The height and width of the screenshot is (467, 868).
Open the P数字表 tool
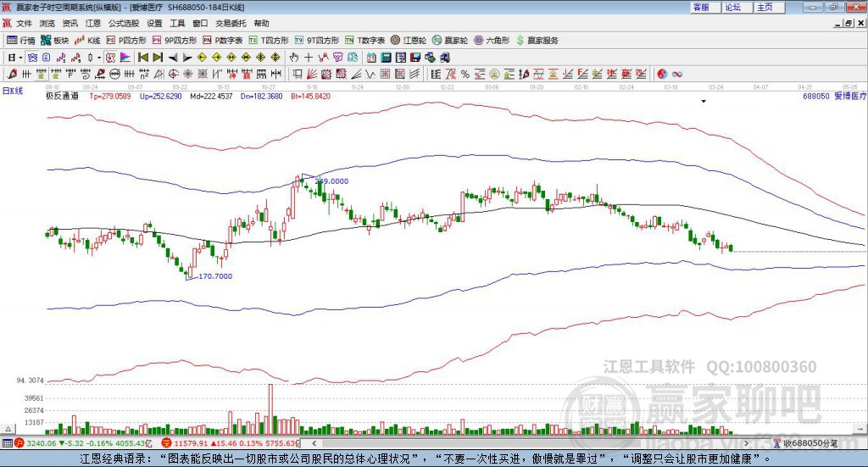[223, 41]
